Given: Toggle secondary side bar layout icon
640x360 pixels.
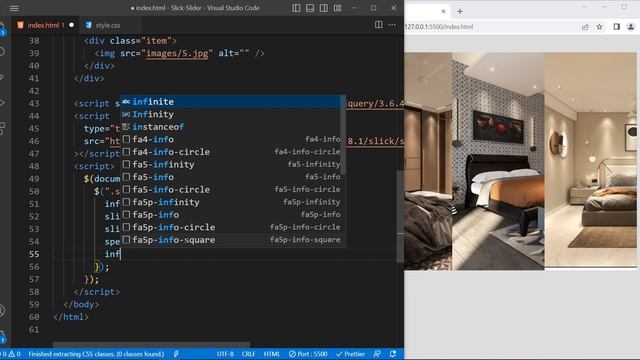Looking at the screenshot, I should 324,8.
